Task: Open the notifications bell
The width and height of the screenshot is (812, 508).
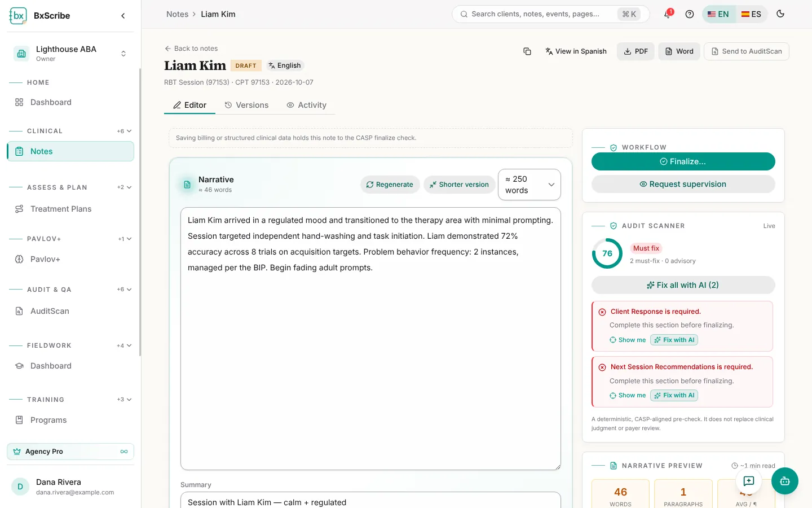Action: (668, 14)
